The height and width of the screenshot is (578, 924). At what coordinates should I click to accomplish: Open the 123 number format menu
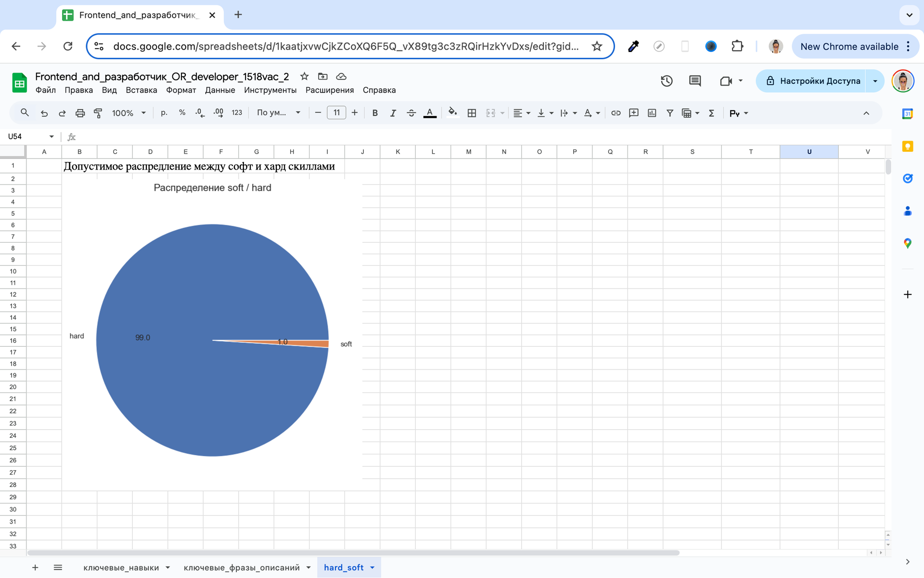pyautogui.click(x=237, y=113)
